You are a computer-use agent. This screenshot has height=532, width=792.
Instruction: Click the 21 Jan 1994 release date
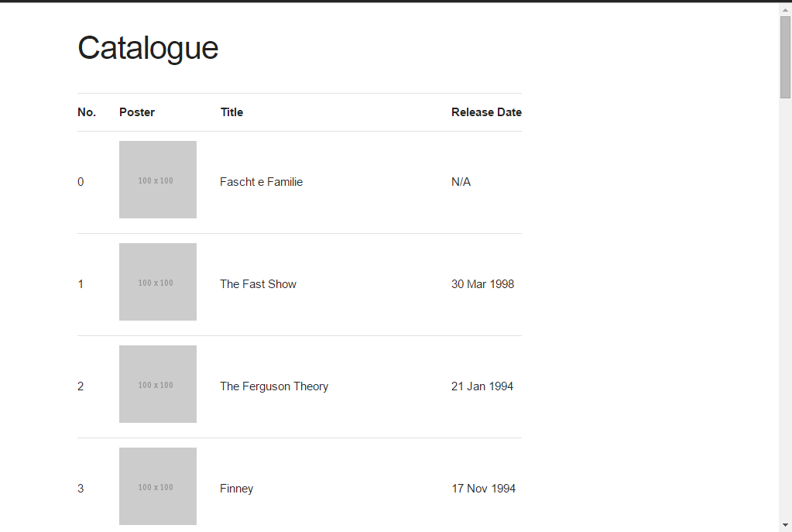coord(482,386)
